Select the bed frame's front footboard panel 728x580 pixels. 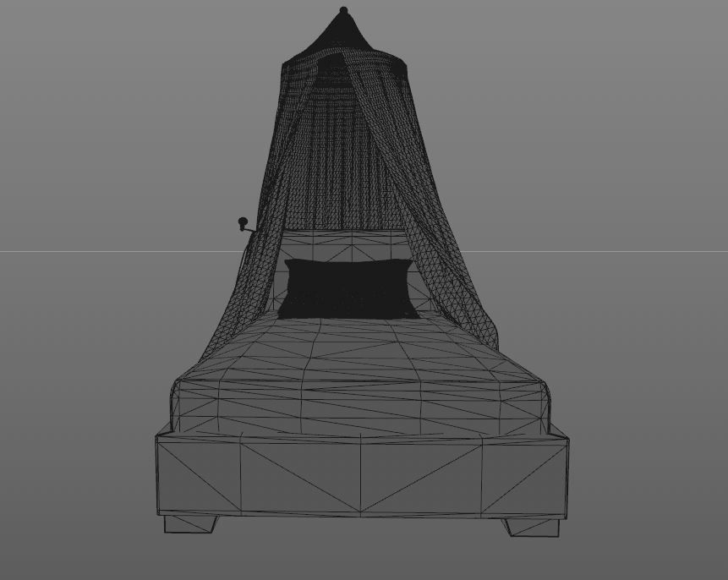coord(362,477)
